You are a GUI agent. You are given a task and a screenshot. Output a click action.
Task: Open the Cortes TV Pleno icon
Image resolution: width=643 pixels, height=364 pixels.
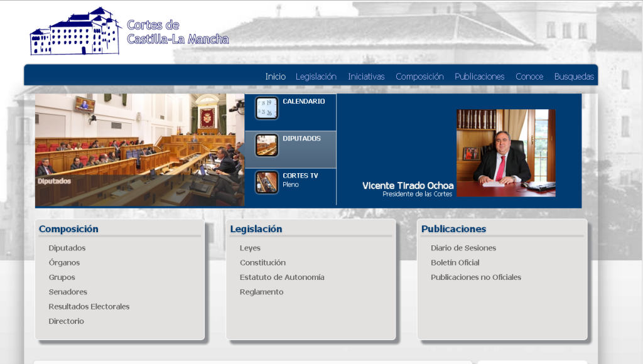click(266, 183)
